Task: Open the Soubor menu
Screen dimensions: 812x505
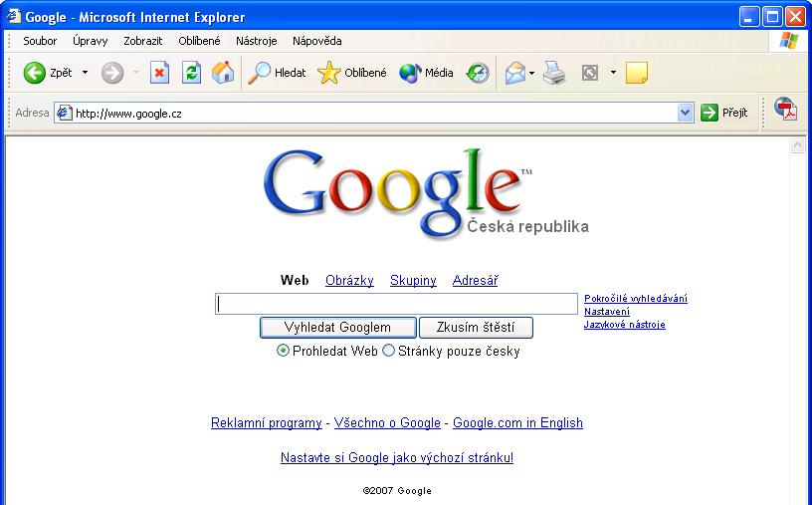Action: (x=40, y=41)
